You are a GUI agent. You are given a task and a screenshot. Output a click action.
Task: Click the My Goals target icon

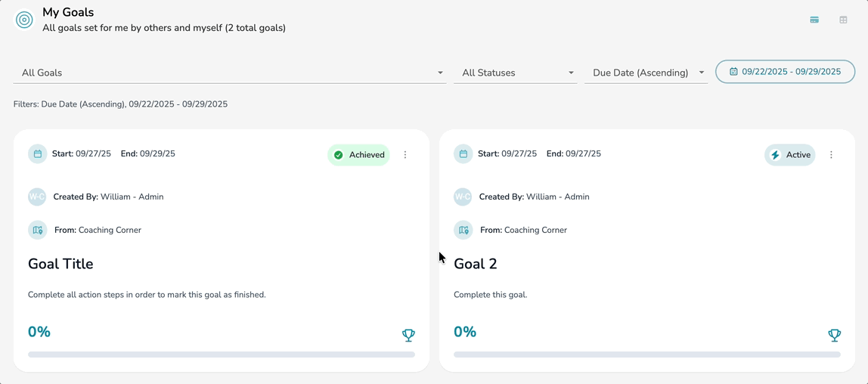point(24,20)
